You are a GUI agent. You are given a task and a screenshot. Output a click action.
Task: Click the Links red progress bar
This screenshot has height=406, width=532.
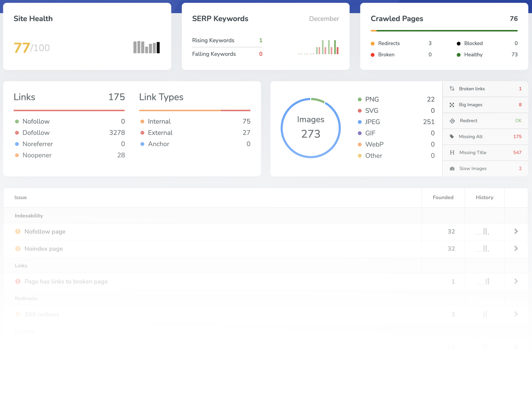69,110
